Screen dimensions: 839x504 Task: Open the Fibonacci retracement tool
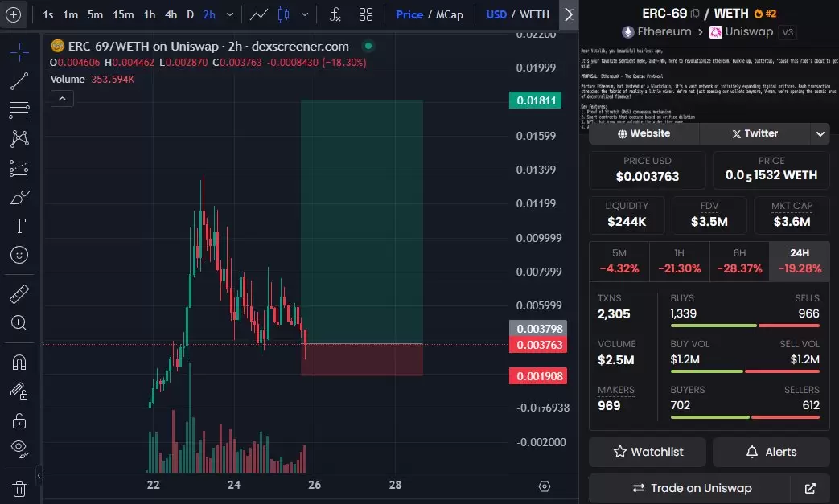(x=19, y=110)
